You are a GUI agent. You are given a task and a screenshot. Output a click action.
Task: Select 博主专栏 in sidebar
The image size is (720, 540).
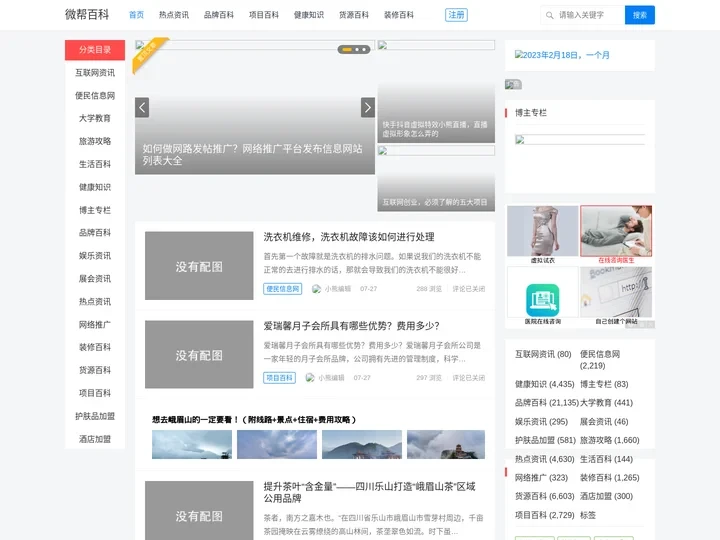(x=95, y=210)
